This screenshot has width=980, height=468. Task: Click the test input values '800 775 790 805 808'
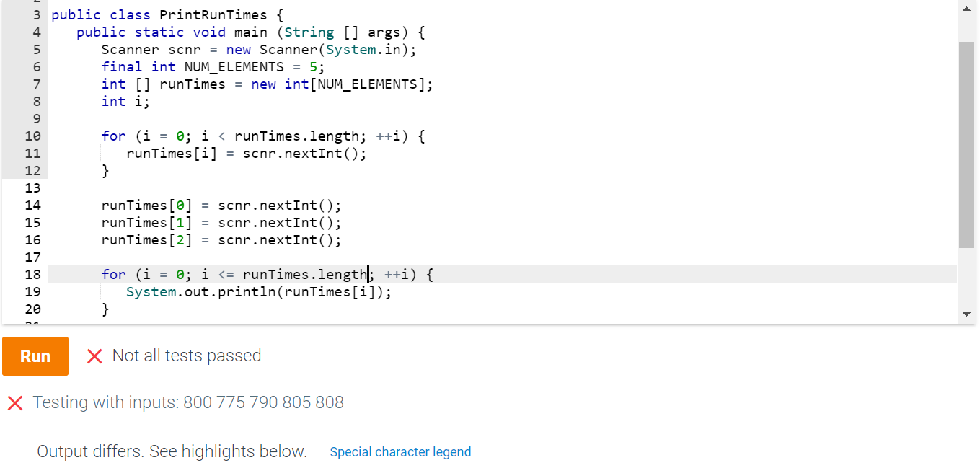point(263,402)
